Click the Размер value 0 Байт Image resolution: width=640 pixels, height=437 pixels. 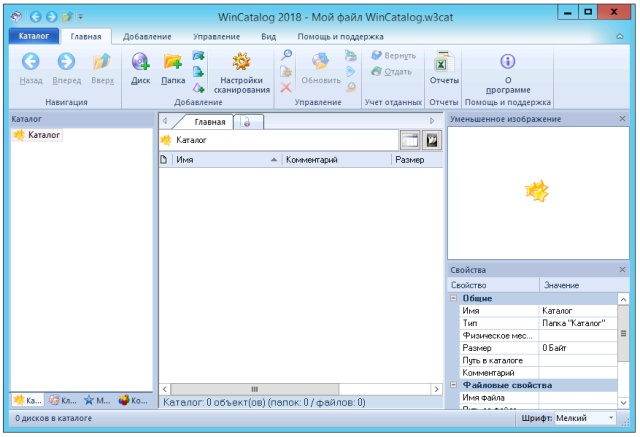coord(578,348)
